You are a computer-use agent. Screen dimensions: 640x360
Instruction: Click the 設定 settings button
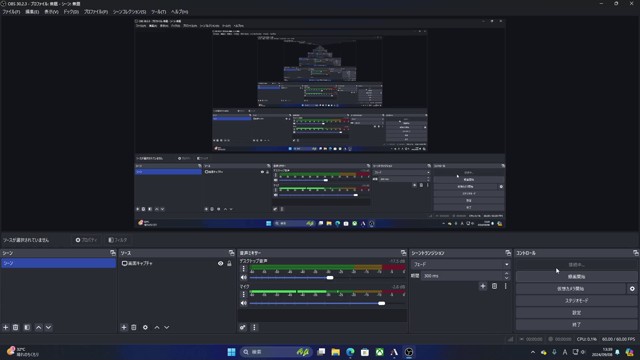pos(576,313)
